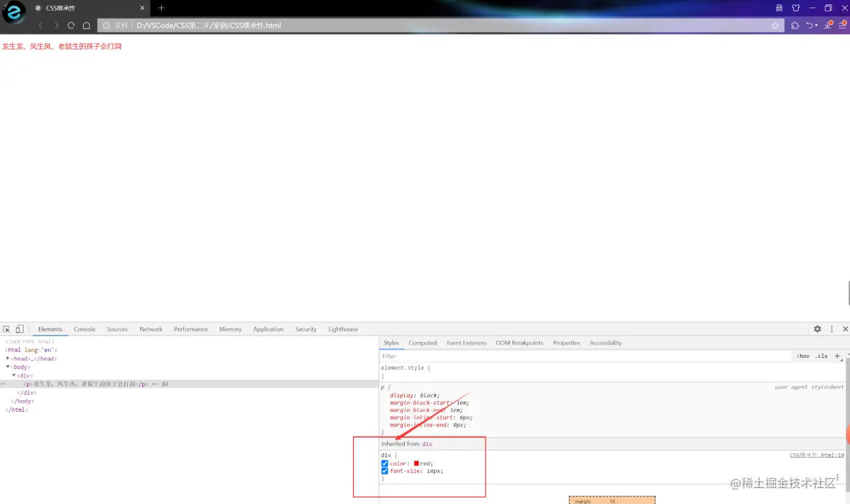Reload the current page
Viewport: 850px width, 504px height.
[x=71, y=25]
